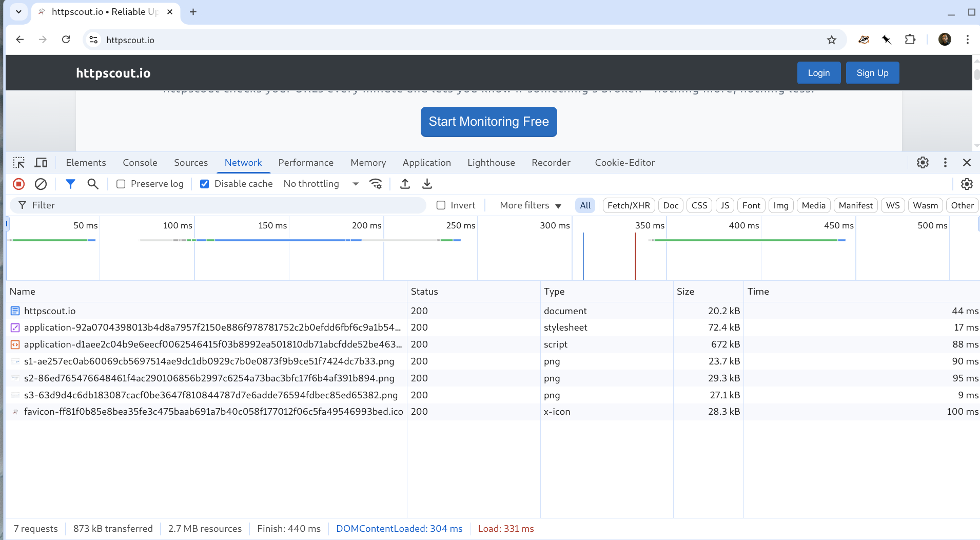Filter requests by Fetch/XHR
This screenshot has height=540, width=980.
pyautogui.click(x=629, y=205)
